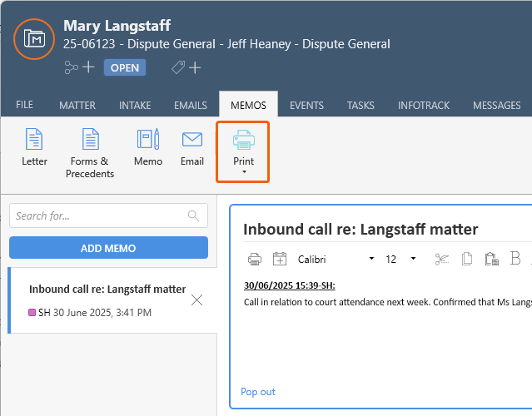This screenshot has width=532, height=416.
Task: Cut selected text with the scissors icon
Action: pyautogui.click(x=442, y=259)
